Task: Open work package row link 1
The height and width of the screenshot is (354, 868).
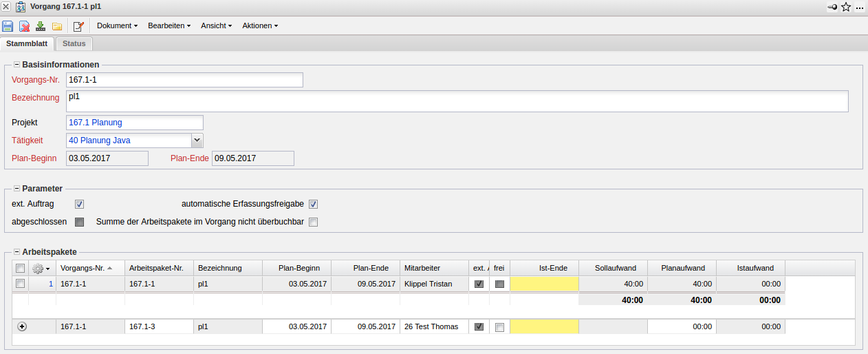Action: click(x=50, y=284)
